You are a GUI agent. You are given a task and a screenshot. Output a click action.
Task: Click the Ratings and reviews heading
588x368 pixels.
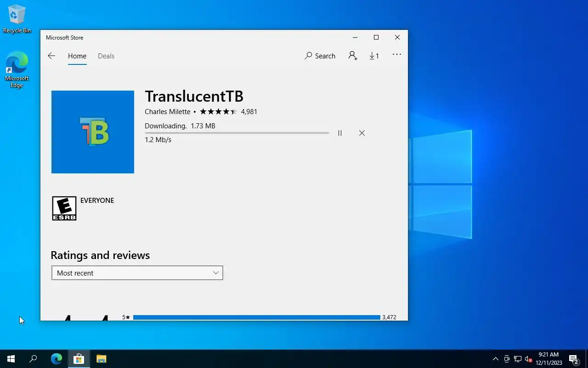(x=100, y=255)
